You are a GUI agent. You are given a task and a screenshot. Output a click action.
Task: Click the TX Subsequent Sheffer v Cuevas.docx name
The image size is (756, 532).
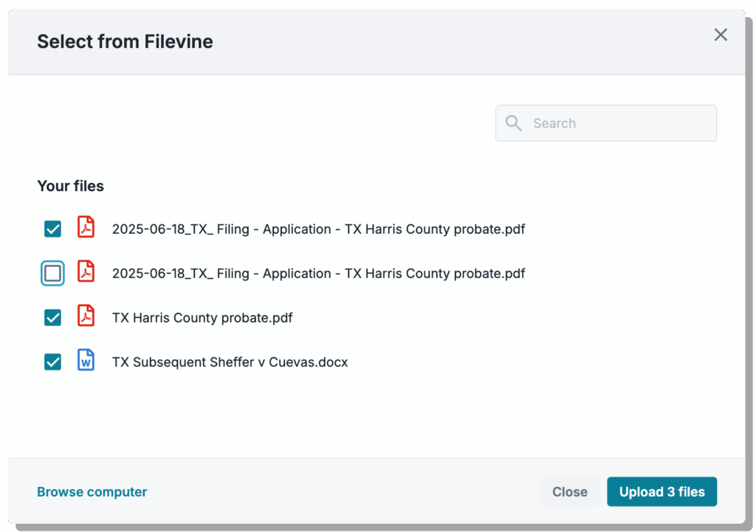click(x=230, y=362)
